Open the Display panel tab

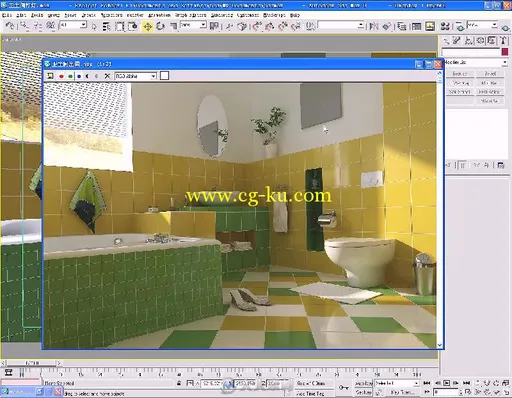[x=492, y=41]
